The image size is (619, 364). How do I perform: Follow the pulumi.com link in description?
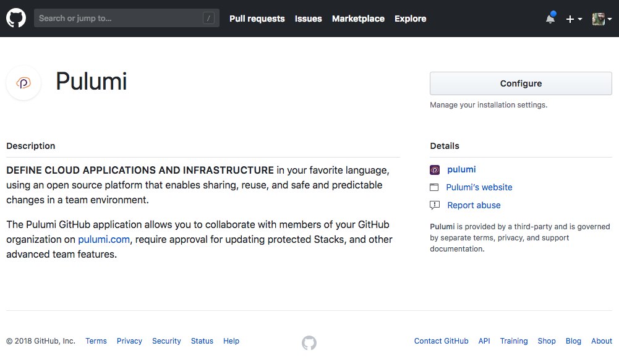point(104,239)
